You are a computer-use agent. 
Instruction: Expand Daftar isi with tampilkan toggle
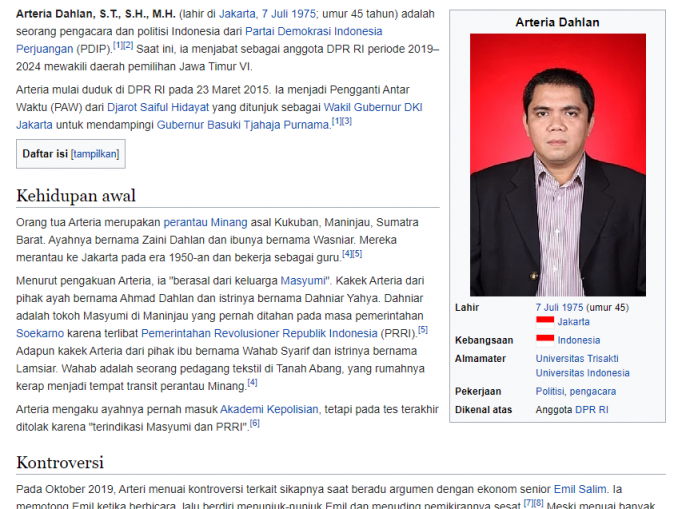(x=95, y=154)
